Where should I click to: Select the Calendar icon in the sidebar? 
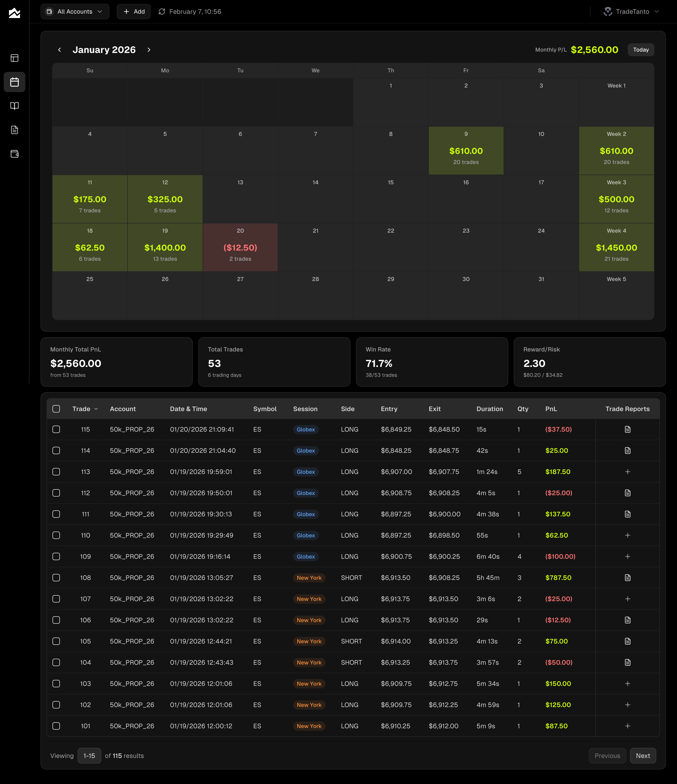pos(14,82)
